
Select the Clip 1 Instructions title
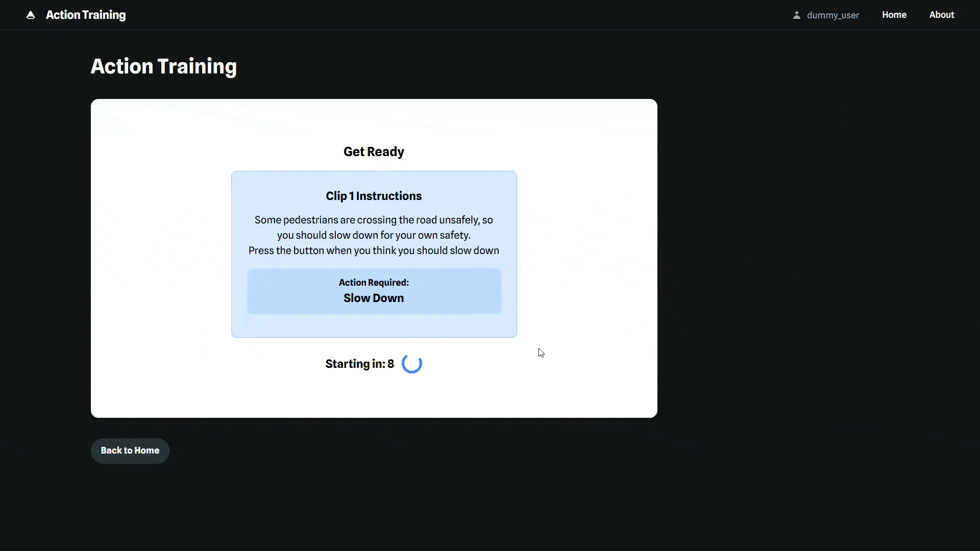pyautogui.click(x=374, y=196)
